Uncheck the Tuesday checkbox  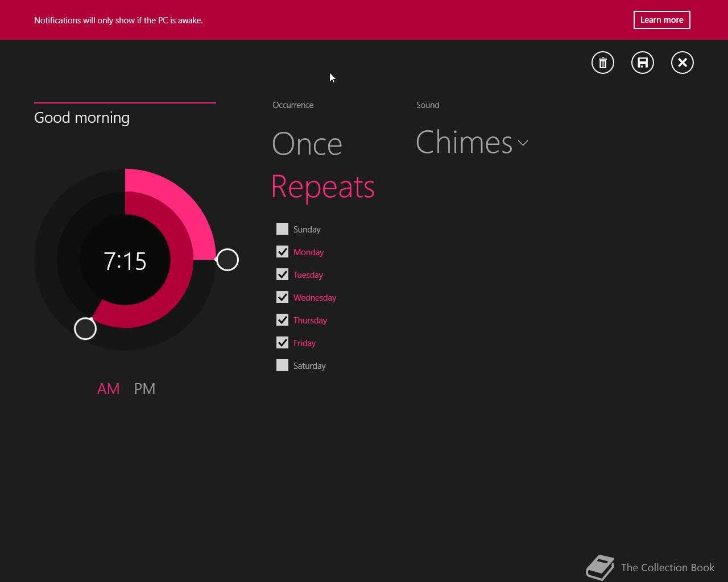click(x=282, y=275)
